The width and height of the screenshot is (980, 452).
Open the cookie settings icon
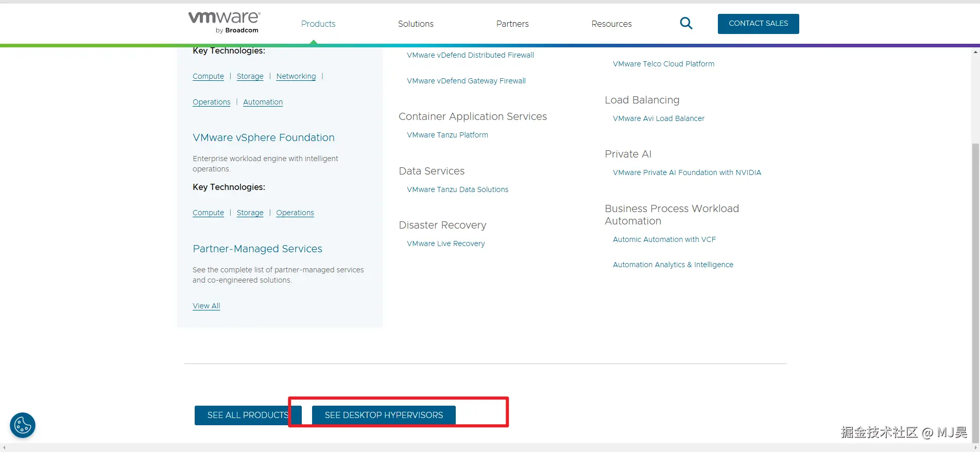[23, 425]
